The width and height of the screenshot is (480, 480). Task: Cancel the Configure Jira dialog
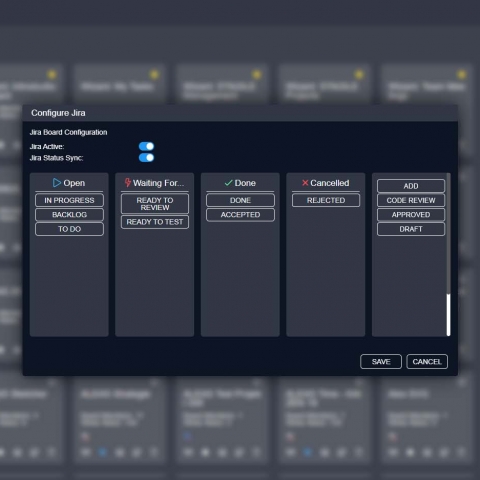(x=427, y=362)
